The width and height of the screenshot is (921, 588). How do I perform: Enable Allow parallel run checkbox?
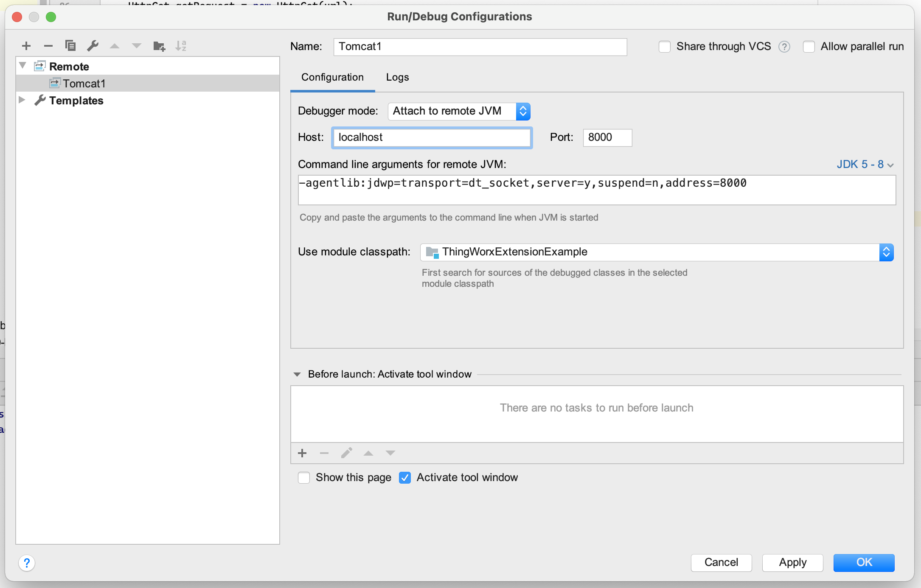[809, 47]
